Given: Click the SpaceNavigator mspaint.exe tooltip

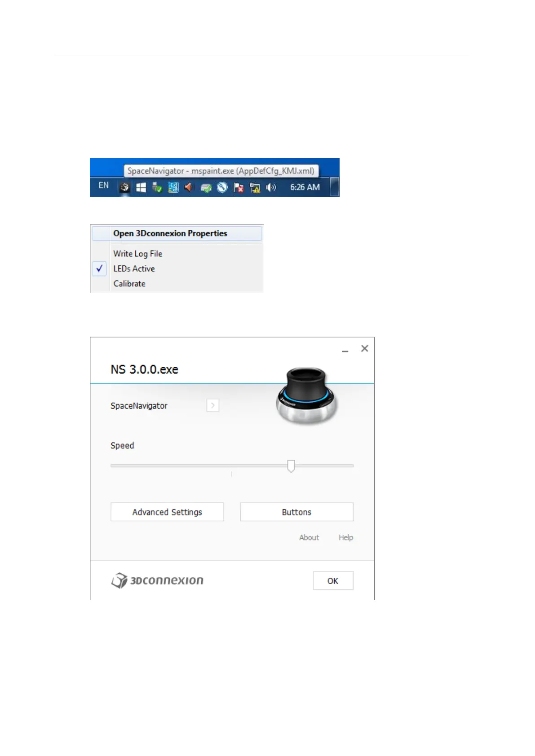Looking at the screenshot, I should click(x=221, y=171).
